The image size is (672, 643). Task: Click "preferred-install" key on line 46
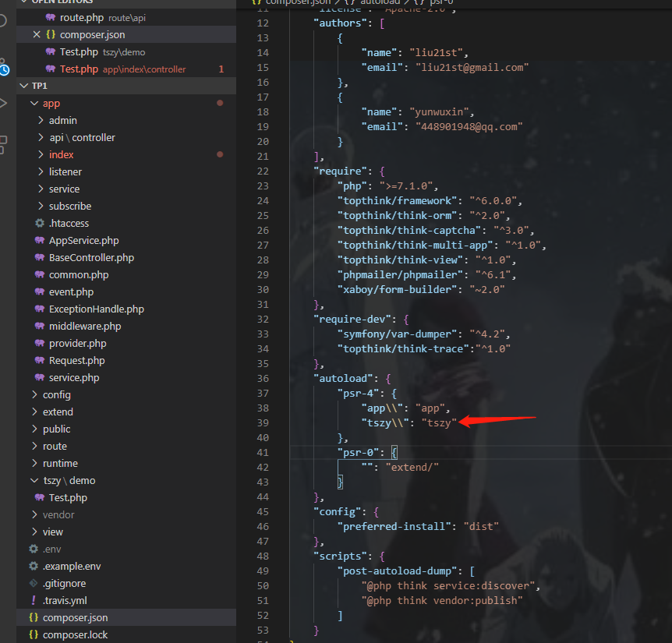click(394, 526)
